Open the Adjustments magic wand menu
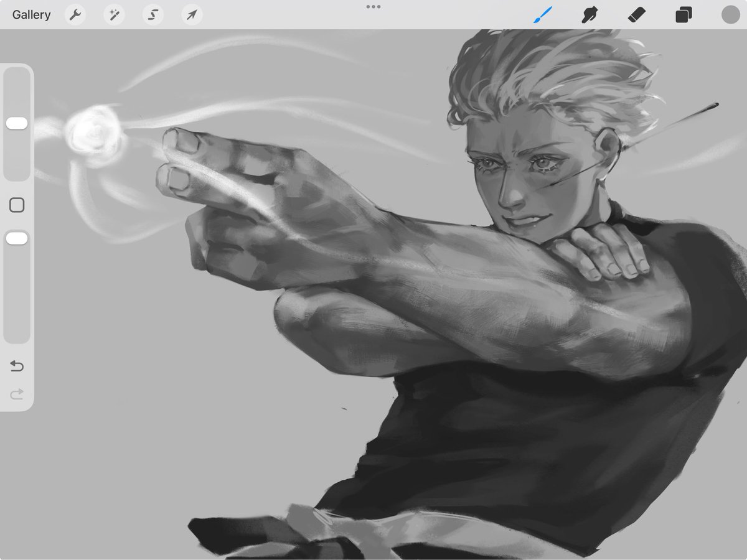 click(x=114, y=15)
